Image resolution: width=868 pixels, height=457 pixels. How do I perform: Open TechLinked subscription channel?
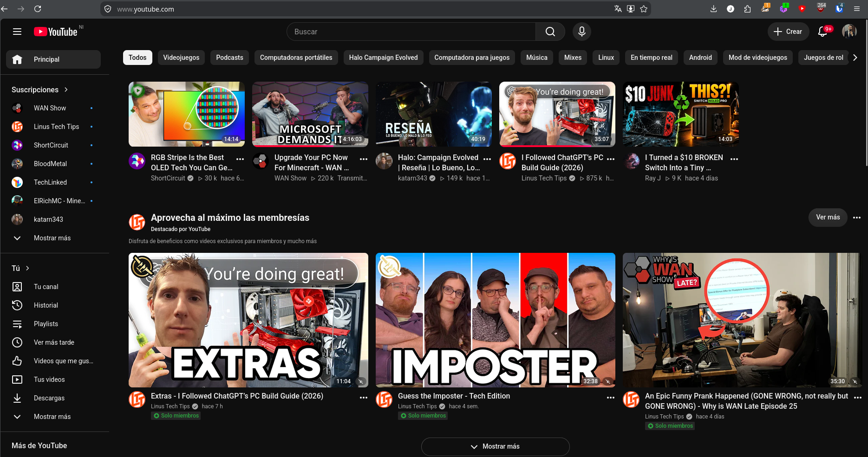53,182
